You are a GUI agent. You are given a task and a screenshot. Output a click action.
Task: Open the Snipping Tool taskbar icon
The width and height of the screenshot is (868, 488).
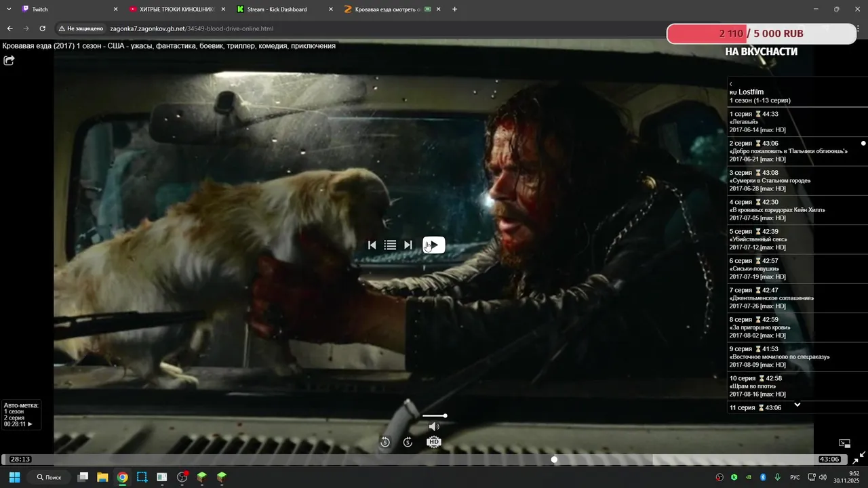coord(142,477)
